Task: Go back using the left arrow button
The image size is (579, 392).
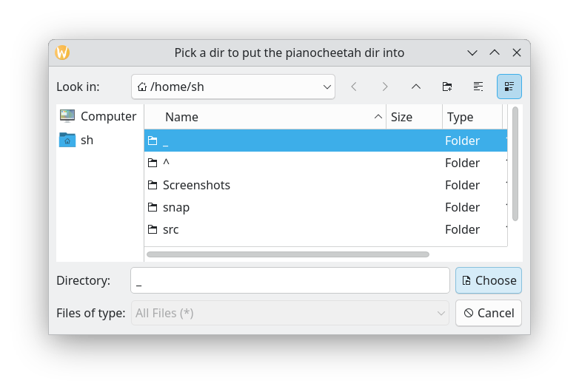Action: [x=354, y=87]
